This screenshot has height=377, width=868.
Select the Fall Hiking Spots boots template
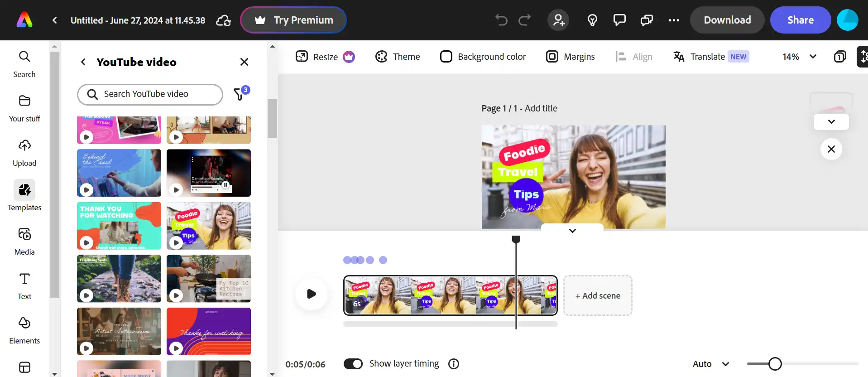click(x=119, y=279)
